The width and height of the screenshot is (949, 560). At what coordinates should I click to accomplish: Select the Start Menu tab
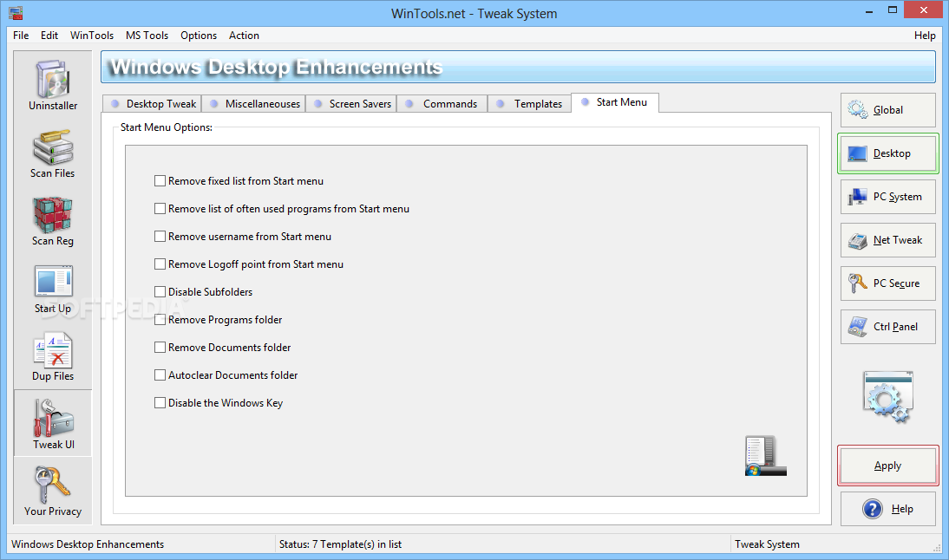click(615, 102)
